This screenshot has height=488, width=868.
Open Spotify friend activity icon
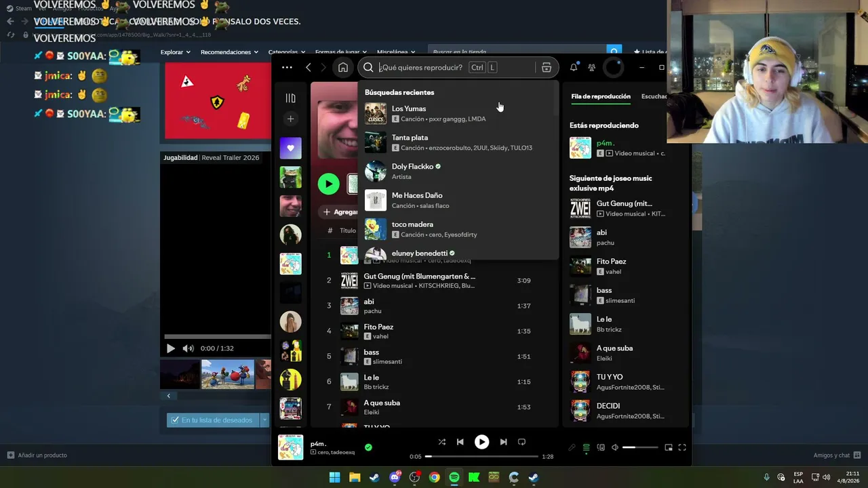tap(592, 67)
